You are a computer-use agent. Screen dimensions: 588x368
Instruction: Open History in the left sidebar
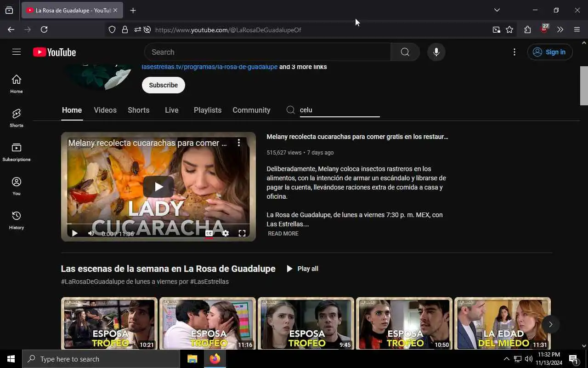pyautogui.click(x=17, y=220)
